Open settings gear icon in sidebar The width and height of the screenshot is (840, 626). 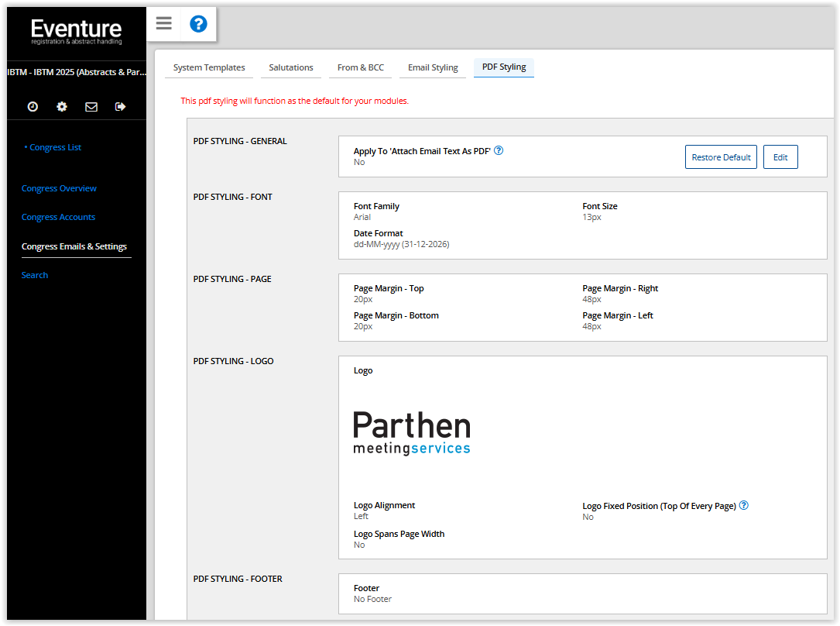pyautogui.click(x=62, y=107)
